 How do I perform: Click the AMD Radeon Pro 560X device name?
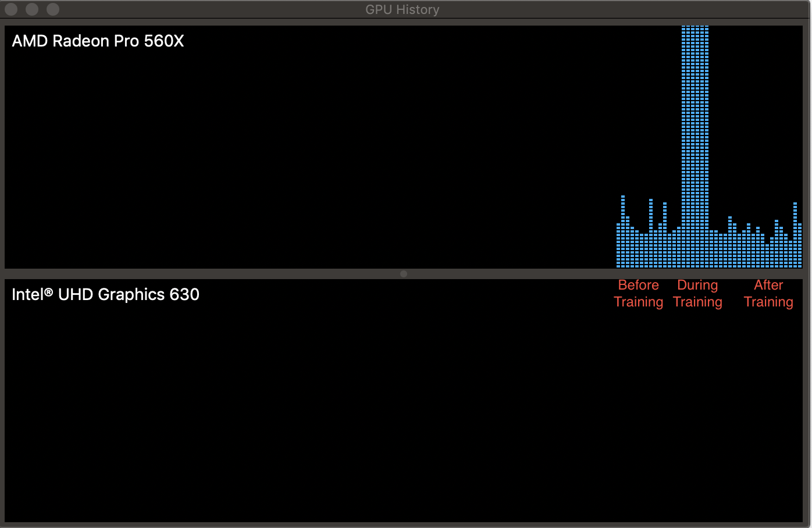(97, 41)
